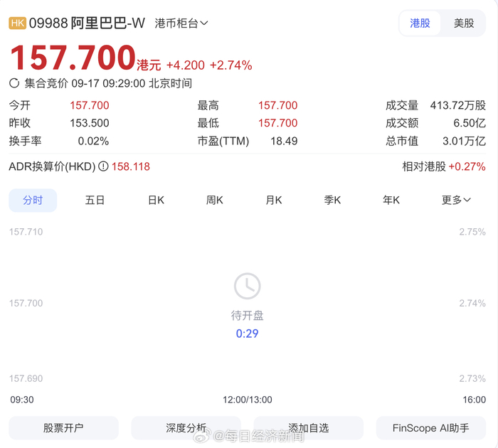498x448 pixels.
Task: Open the FinScope AI助手 button
Action: (x=431, y=427)
